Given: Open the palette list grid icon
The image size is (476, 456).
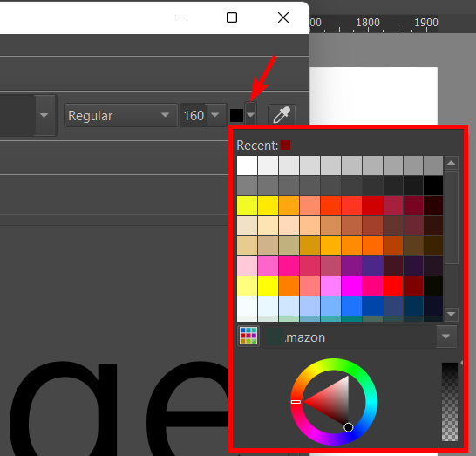Looking at the screenshot, I should (x=248, y=337).
